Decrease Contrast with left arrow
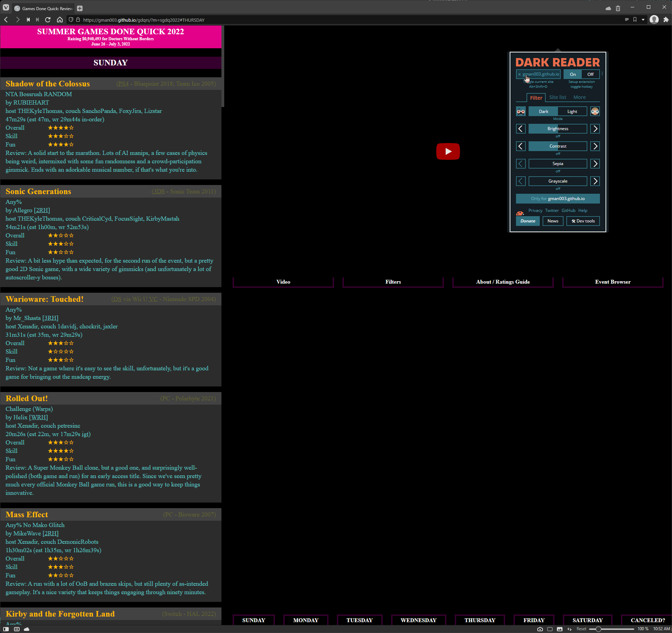The height and width of the screenshot is (633, 672). coord(521,146)
